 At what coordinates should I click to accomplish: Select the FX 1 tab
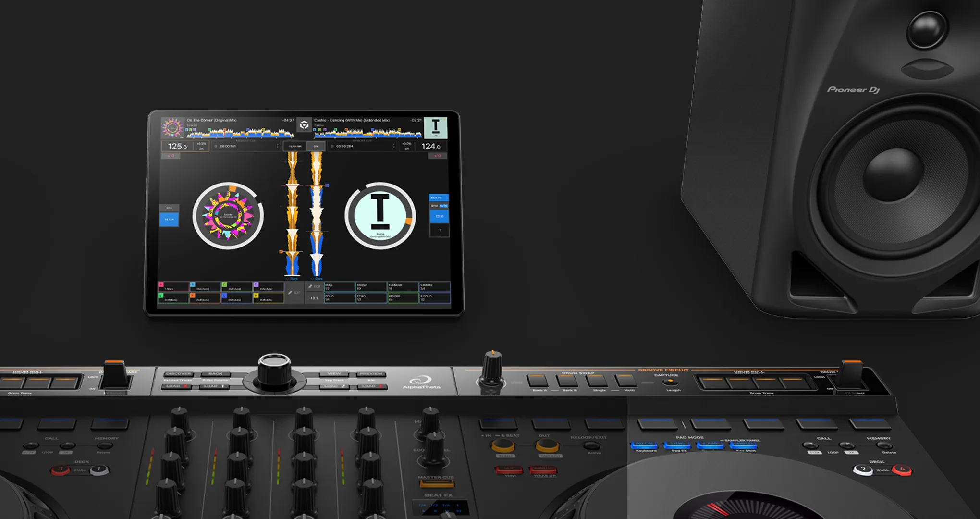click(314, 298)
